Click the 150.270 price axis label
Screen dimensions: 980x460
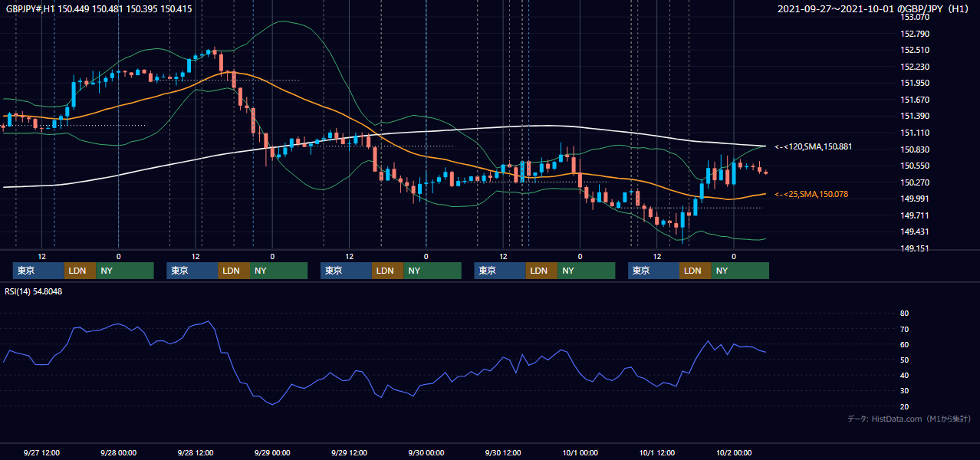915,182
